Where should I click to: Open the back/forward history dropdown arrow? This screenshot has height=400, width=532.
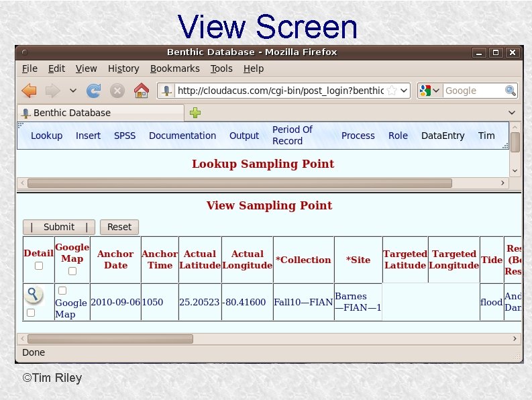[x=72, y=91]
